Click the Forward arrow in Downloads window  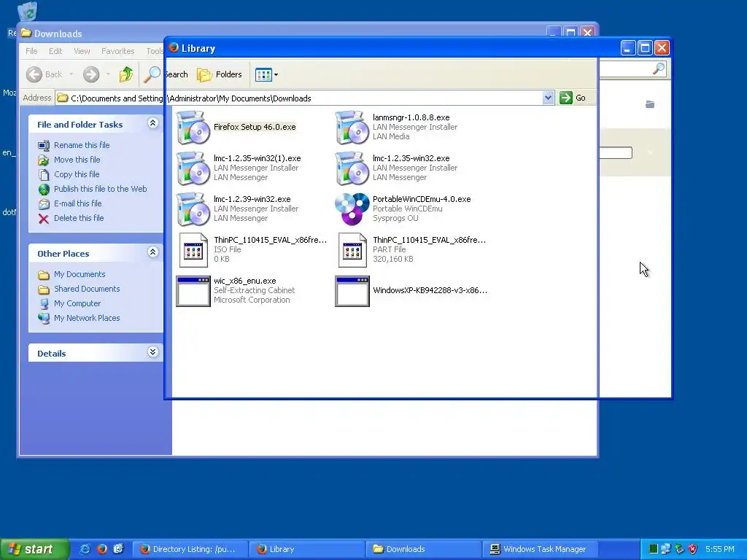point(91,74)
